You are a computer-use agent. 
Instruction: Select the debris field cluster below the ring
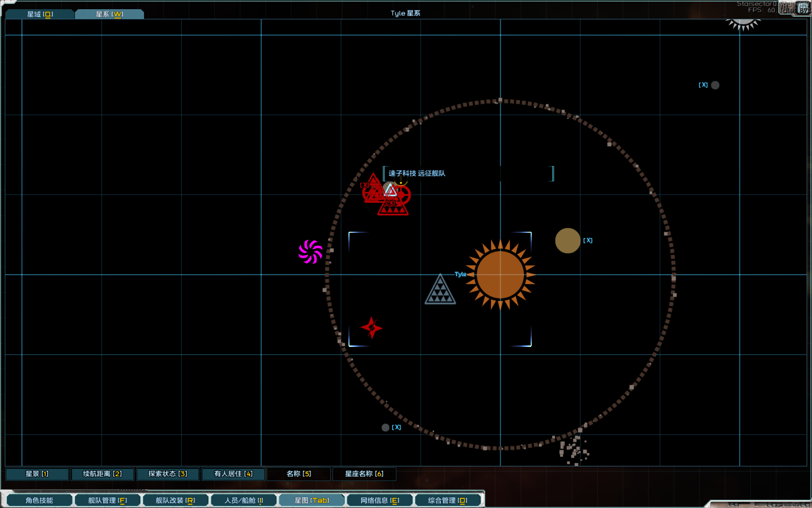coord(574,450)
